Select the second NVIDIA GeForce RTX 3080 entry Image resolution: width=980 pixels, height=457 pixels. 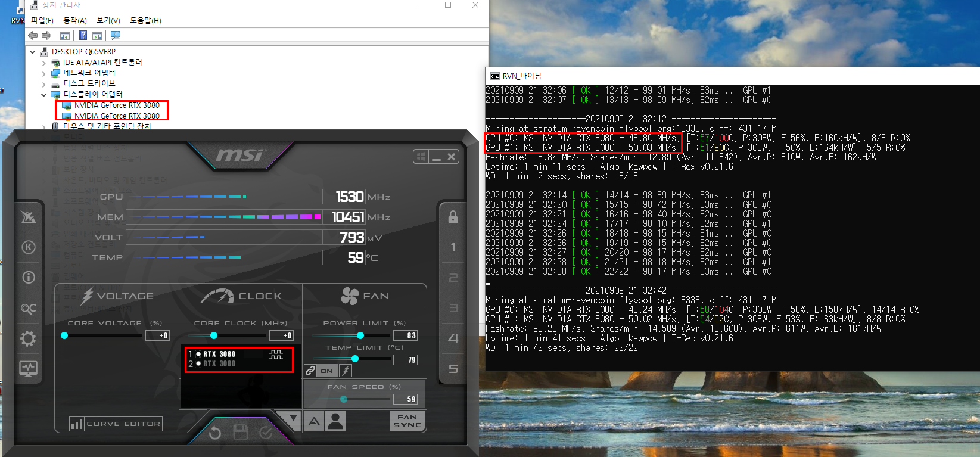coord(117,116)
